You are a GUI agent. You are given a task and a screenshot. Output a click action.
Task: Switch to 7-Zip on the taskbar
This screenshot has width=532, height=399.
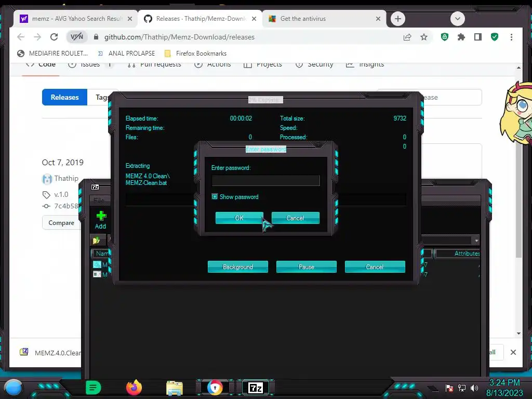pyautogui.click(x=256, y=388)
